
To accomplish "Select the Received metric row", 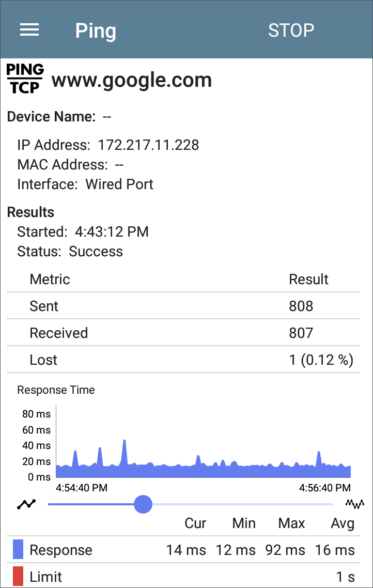I will (x=183, y=333).
